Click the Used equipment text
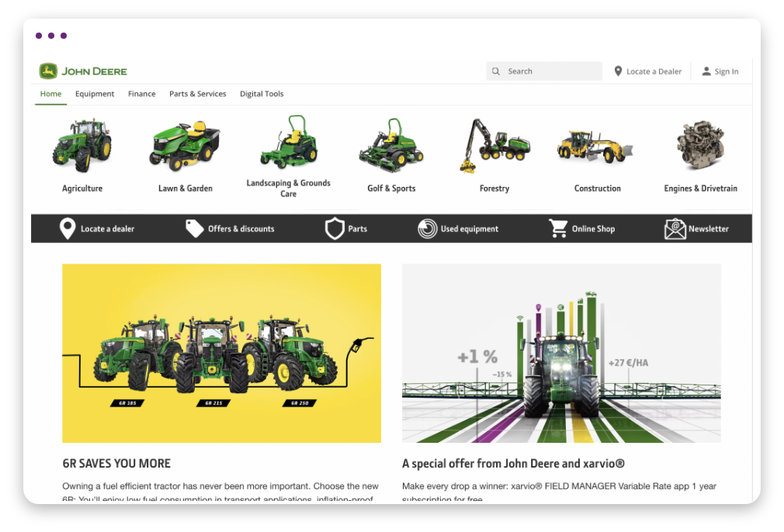Viewport: 784px width, 532px height. 470,229
